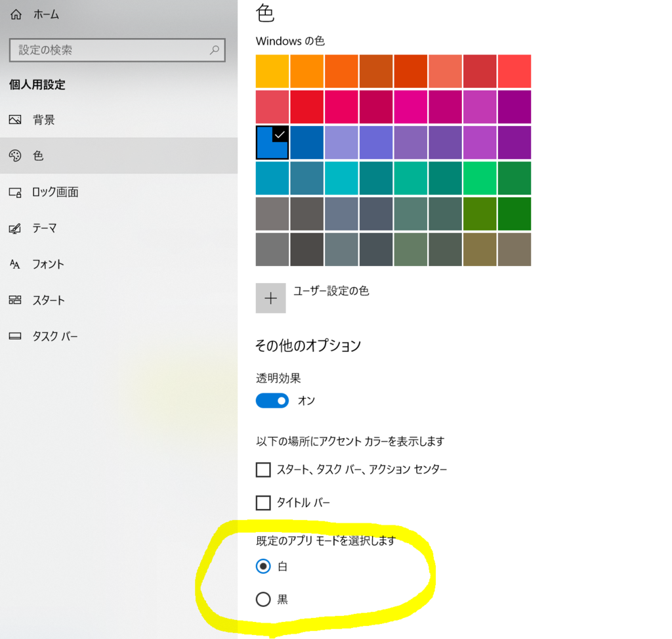
Task: Select the 白 app mode radio
Action: 263,566
